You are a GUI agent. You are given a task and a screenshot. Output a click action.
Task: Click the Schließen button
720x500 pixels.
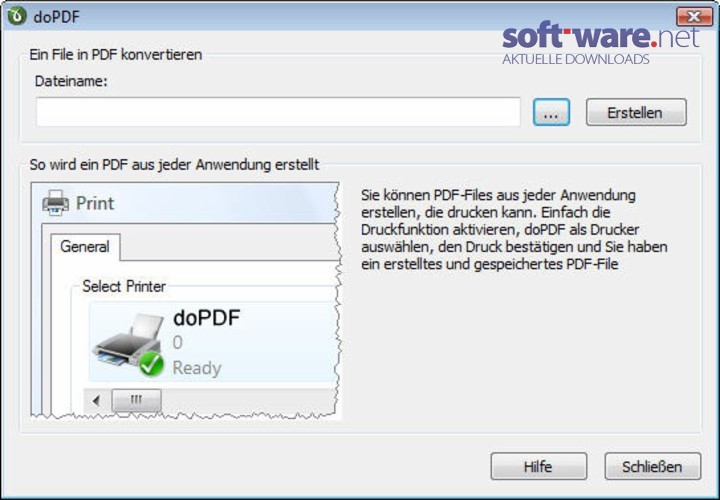(x=652, y=466)
